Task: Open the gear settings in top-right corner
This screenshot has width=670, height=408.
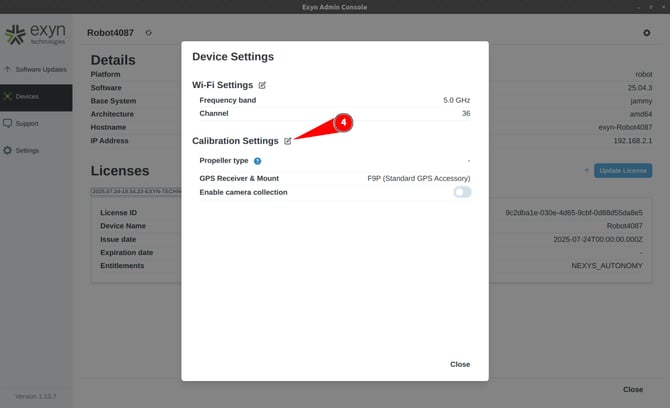Action: tap(646, 33)
